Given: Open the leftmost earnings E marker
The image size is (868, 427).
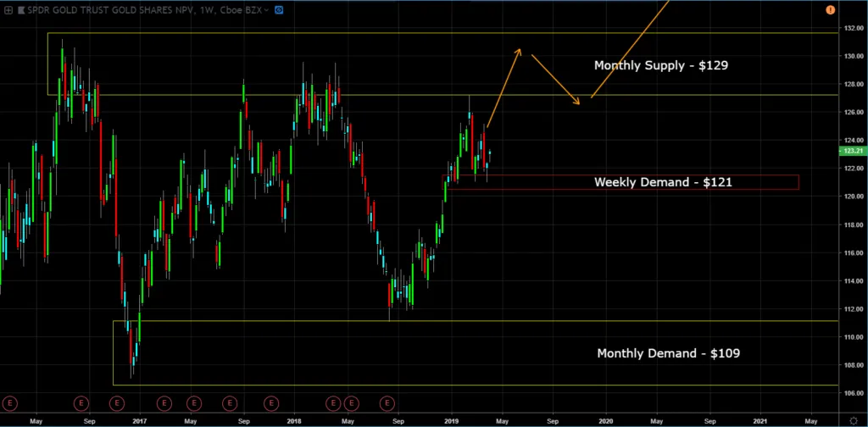Looking at the screenshot, I should pyautogui.click(x=10, y=404).
